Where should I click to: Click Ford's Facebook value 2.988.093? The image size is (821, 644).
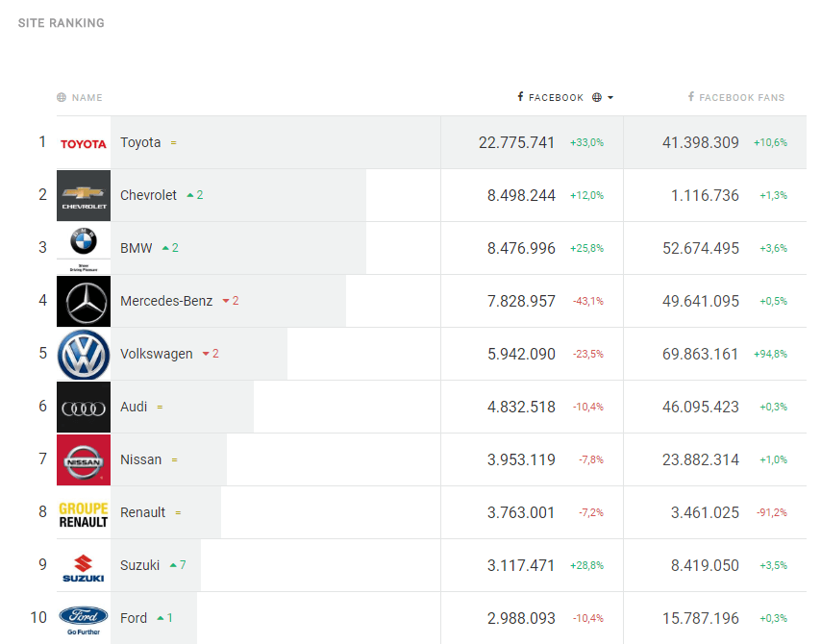click(x=521, y=618)
